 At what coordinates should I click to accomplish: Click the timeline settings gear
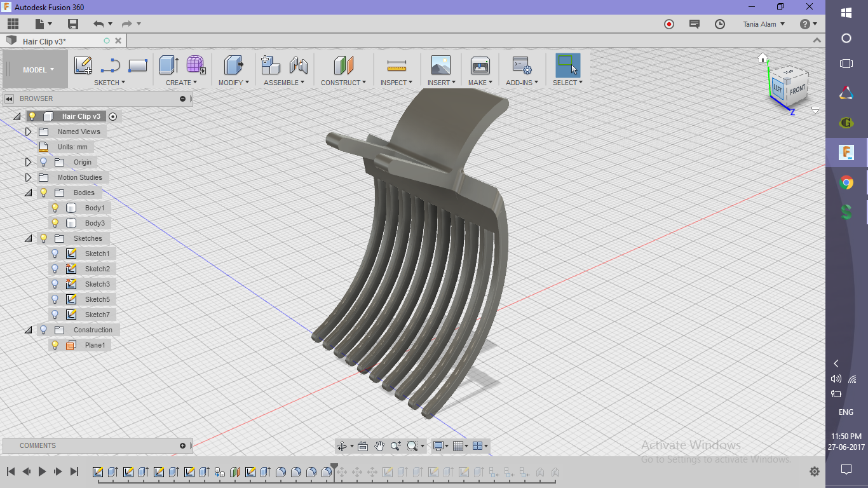click(x=814, y=471)
